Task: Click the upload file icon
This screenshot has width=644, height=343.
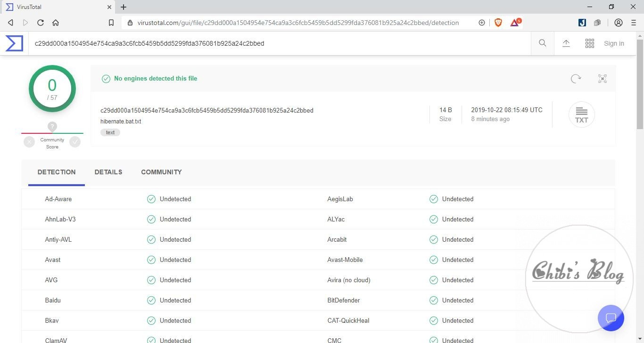Action: (566, 43)
